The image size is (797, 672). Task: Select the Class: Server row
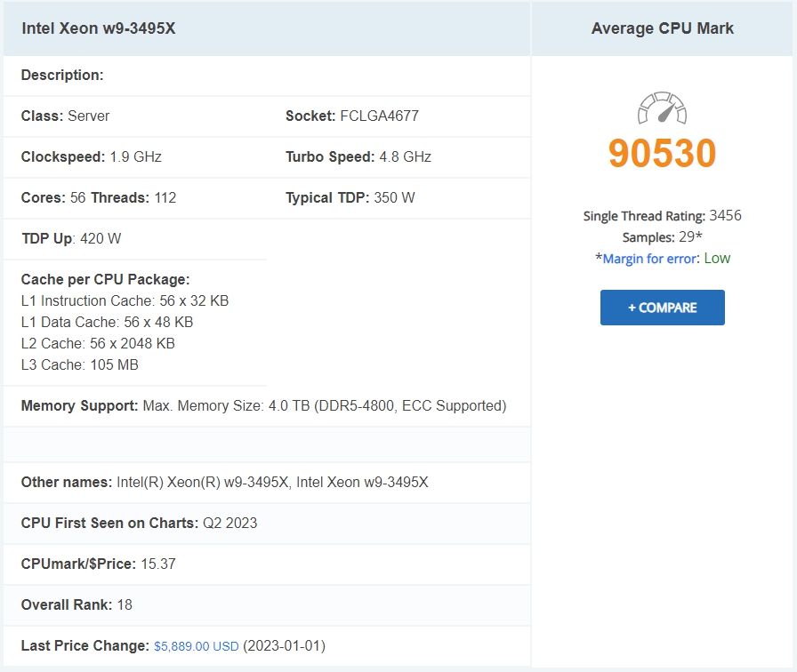65,116
